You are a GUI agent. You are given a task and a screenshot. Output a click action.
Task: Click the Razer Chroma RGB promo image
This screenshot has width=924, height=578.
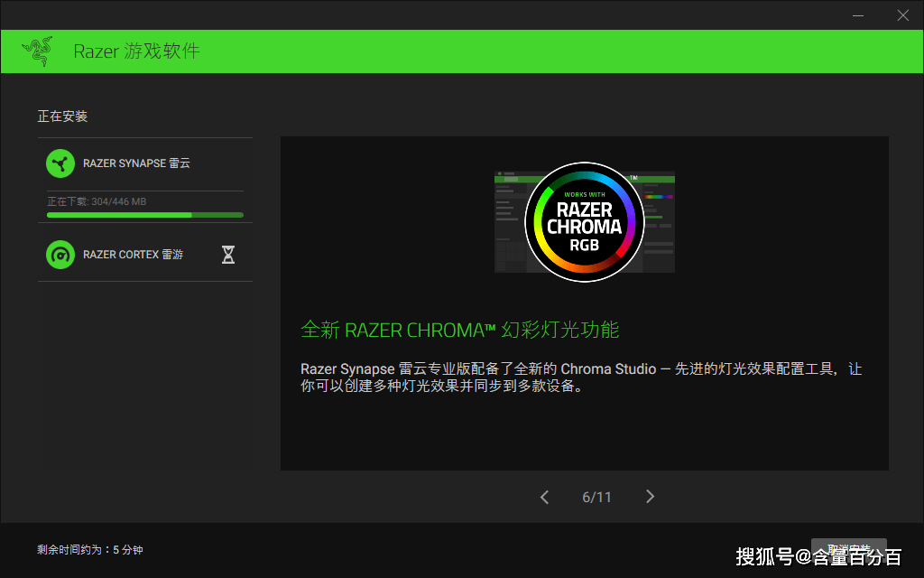click(x=585, y=222)
